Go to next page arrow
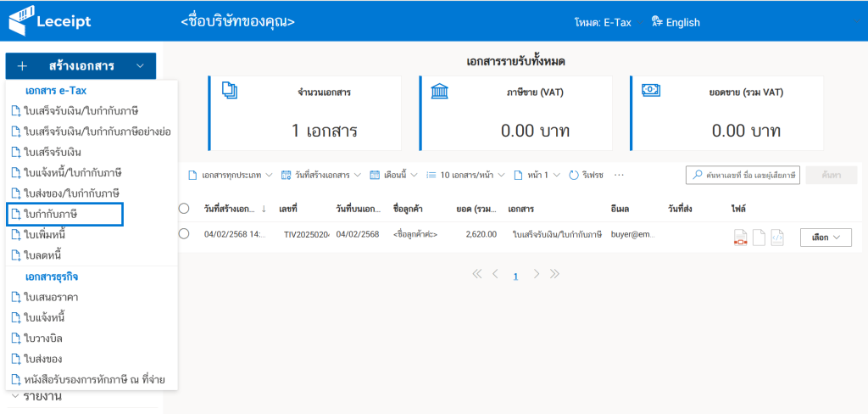This screenshot has width=868, height=414. click(x=536, y=274)
